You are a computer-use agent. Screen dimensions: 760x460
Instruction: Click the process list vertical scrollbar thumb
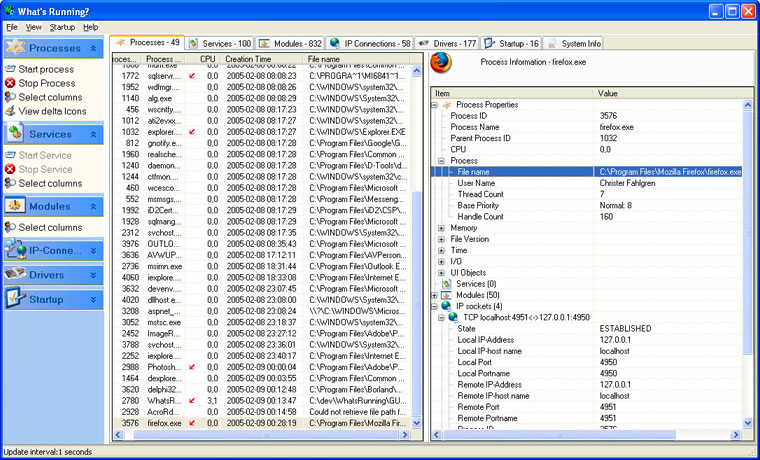416,301
